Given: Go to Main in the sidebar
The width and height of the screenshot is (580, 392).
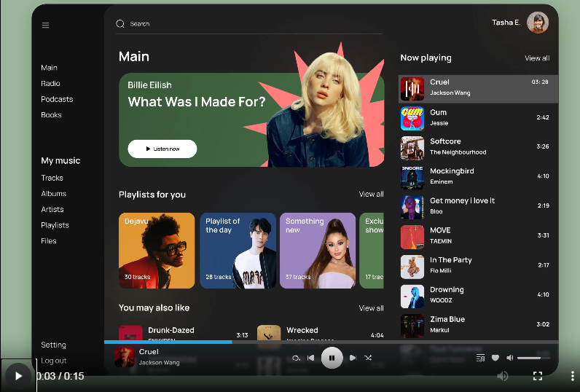Looking at the screenshot, I should [x=50, y=68].
